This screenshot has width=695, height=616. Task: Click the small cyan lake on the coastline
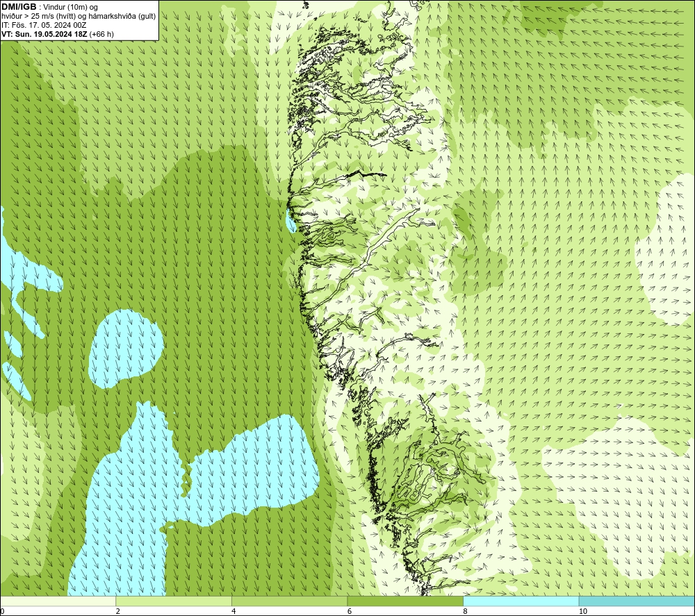(x=291, y=221)
